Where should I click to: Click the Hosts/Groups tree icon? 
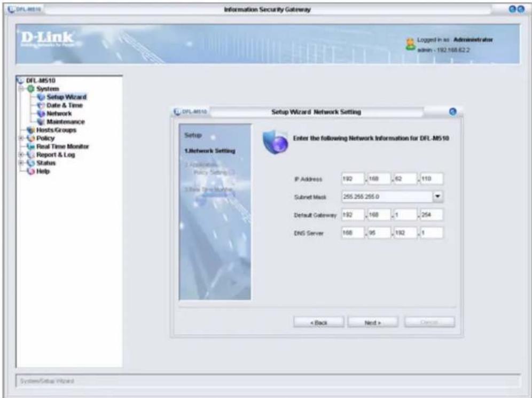pyautogui.click(x=31, y=130)
